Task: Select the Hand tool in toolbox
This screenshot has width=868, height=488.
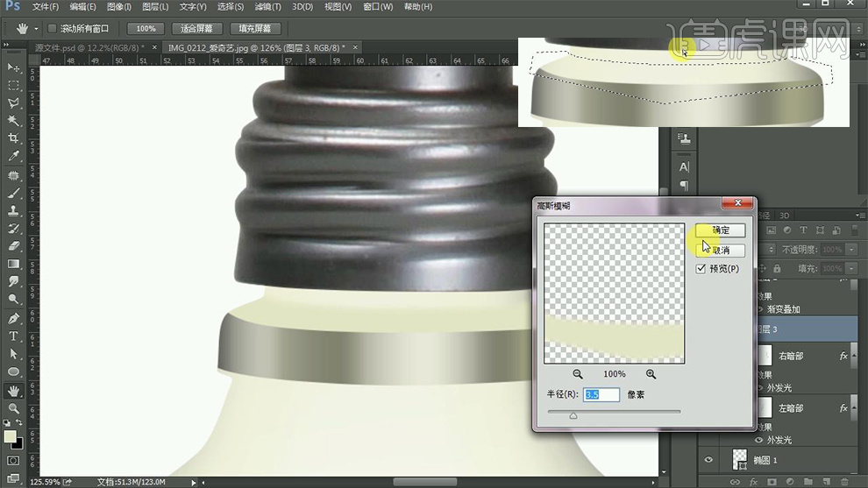Action: 13,391
